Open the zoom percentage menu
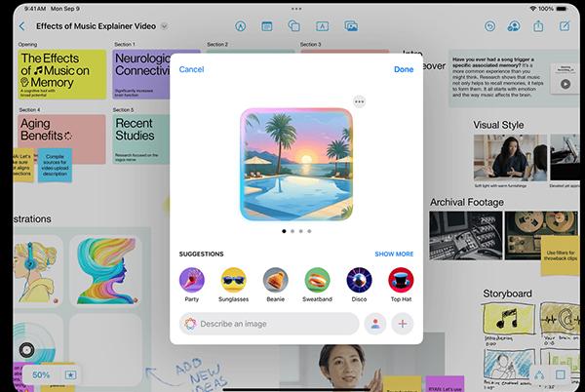Viewport: 585px width, 392px height. (41, 374)
